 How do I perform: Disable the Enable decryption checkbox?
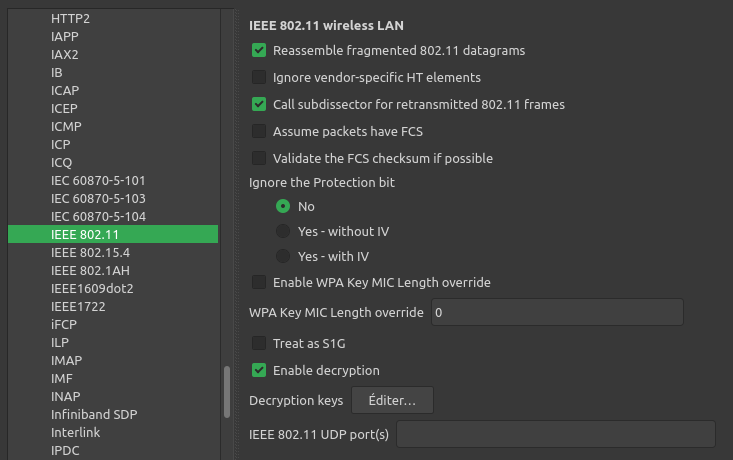(x=259, y=371)
